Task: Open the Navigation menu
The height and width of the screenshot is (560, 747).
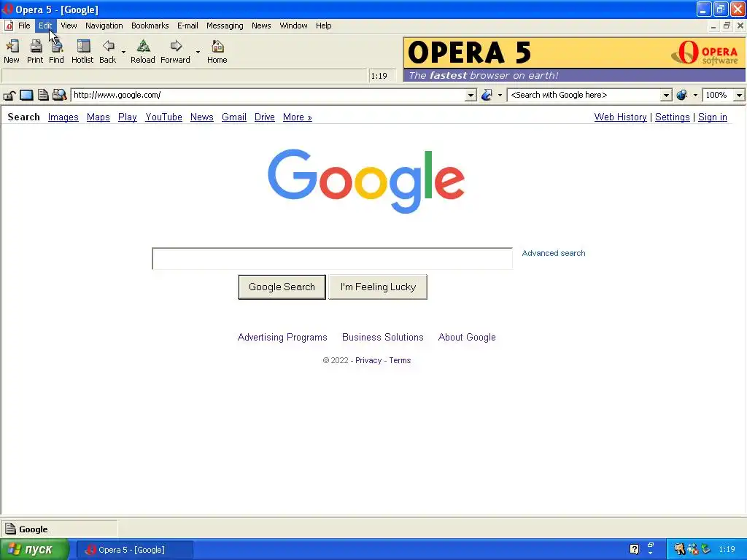Action: pyautogui.click(x=104, y=26)
